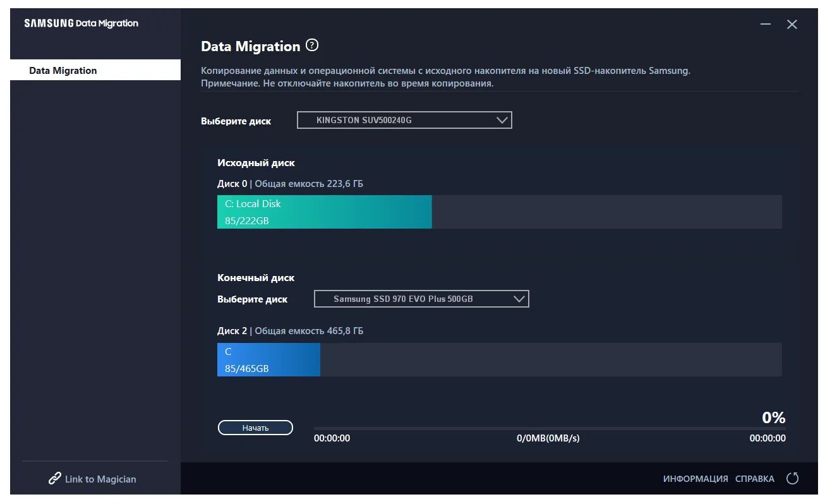Click the Начать start button
The image size is (825, 504).
tap(255, 428)
